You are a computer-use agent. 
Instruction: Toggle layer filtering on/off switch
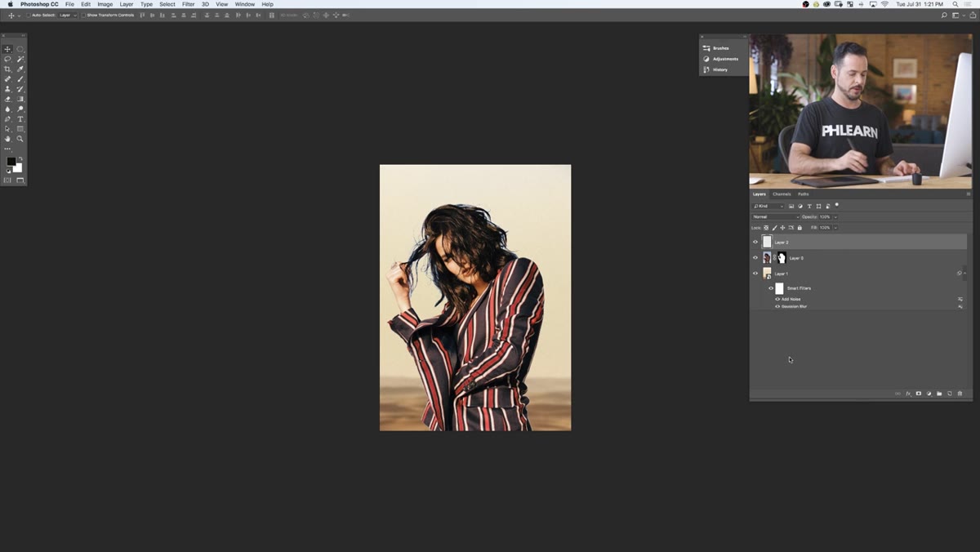tap(836, 205)
